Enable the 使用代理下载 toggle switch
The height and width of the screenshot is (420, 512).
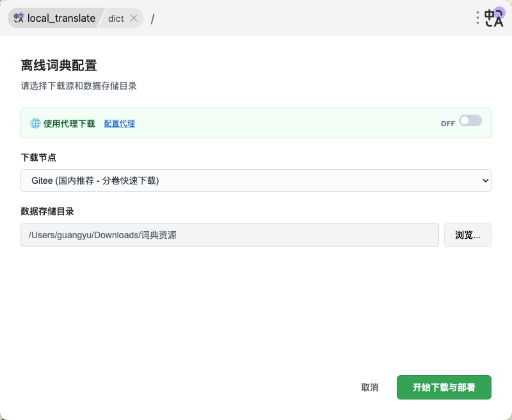point(470,120)
